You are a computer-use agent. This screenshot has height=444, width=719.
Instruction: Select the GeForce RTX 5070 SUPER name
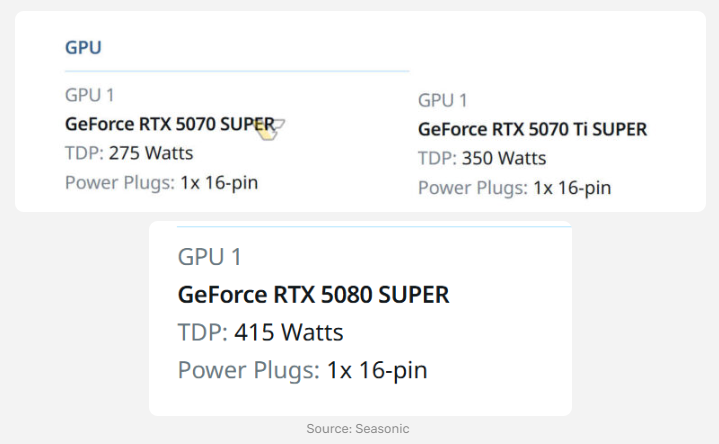click(170, 124)
